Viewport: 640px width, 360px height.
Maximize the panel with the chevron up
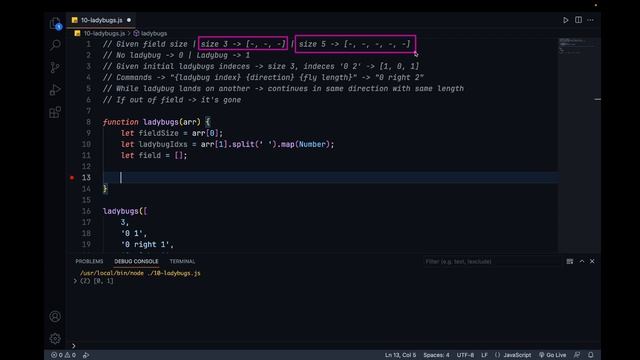[x=582, y=262]
